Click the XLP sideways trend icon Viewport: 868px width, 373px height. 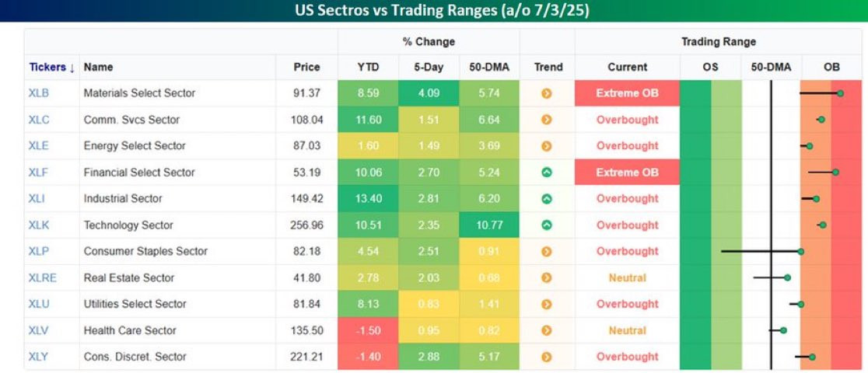pos(546,252)
